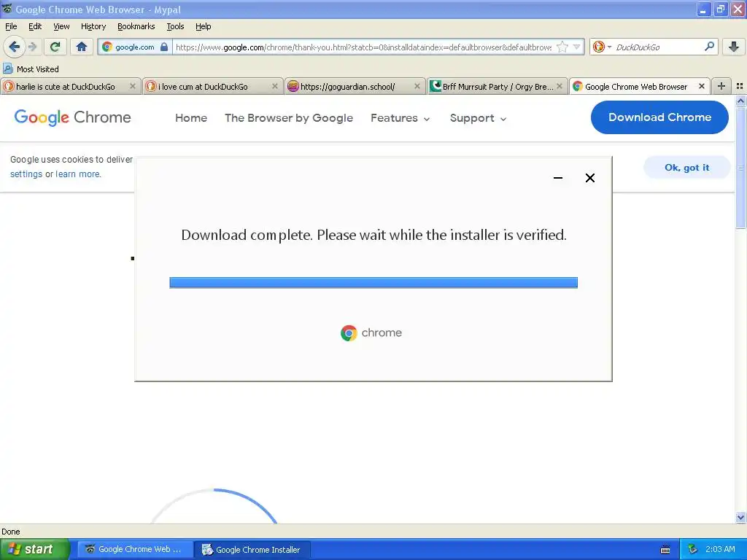Open the Help menu

coord(203,26)
